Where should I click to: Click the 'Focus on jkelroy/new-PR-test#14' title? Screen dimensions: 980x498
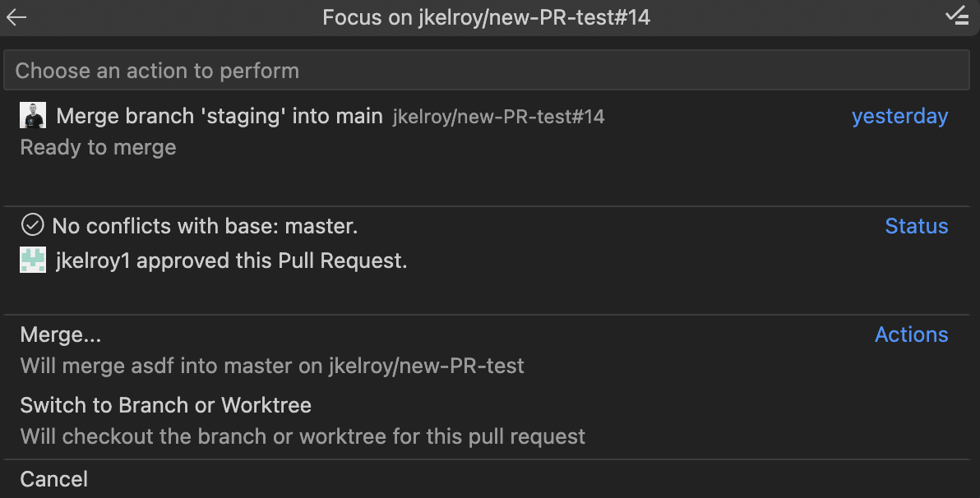coord(486,17)
